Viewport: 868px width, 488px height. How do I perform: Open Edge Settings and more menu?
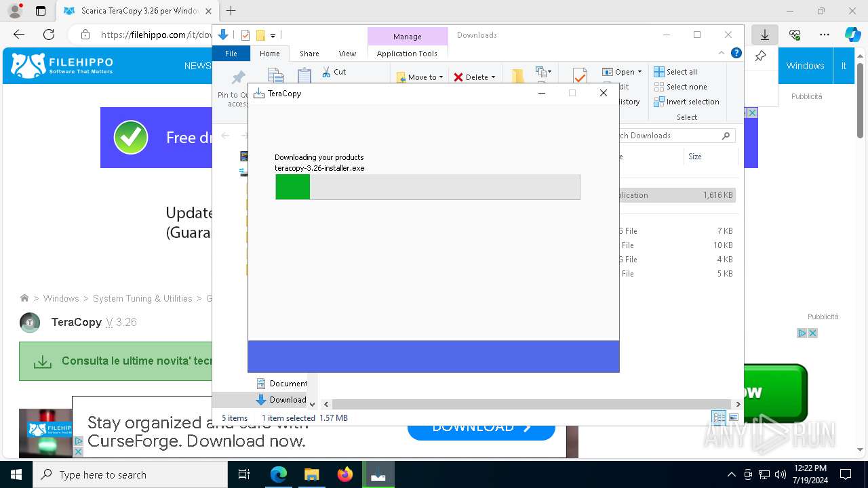pyautogui.click(x=825, y=35)
